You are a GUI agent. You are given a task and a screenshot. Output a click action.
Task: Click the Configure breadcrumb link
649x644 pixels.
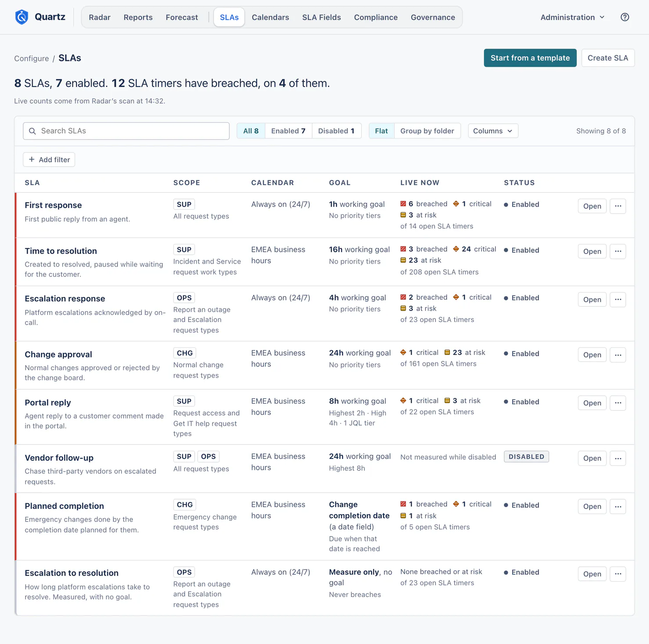(x=32, y=58)
